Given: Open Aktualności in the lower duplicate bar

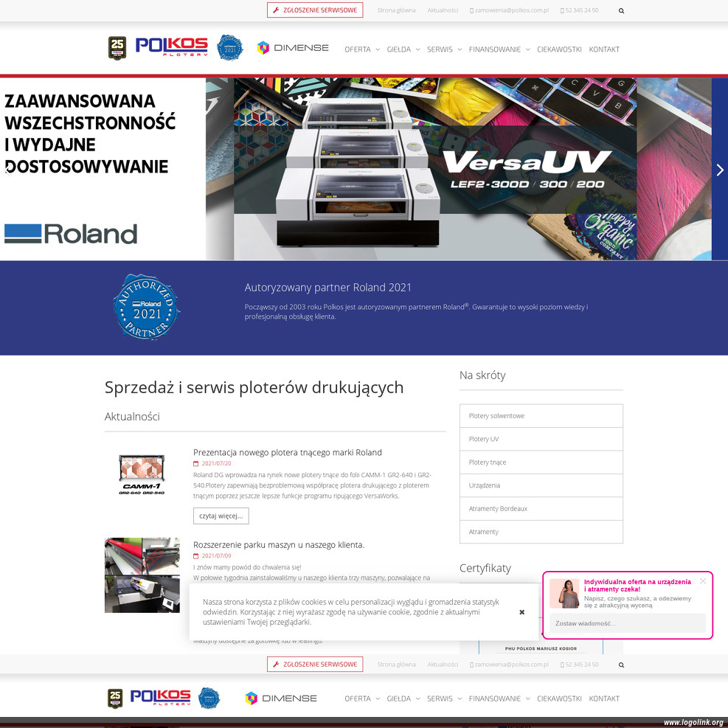Looking at the screenshot, I should pos(443,665).
